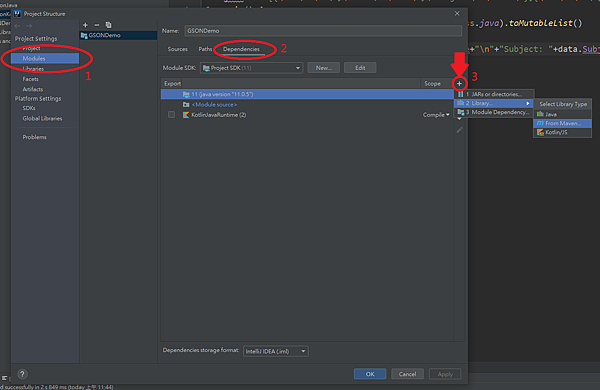The image size is (600, 390).
Task: Click the Scope column header
Action: [432, 83]
